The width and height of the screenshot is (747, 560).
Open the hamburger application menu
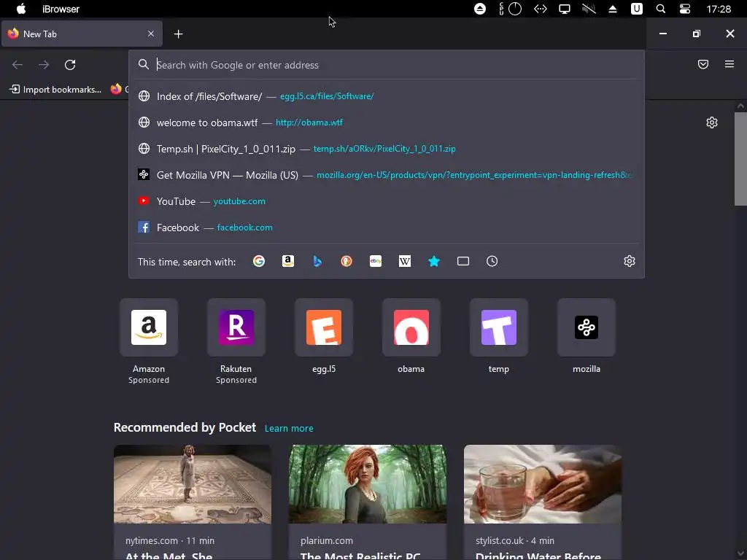[729, 64]
